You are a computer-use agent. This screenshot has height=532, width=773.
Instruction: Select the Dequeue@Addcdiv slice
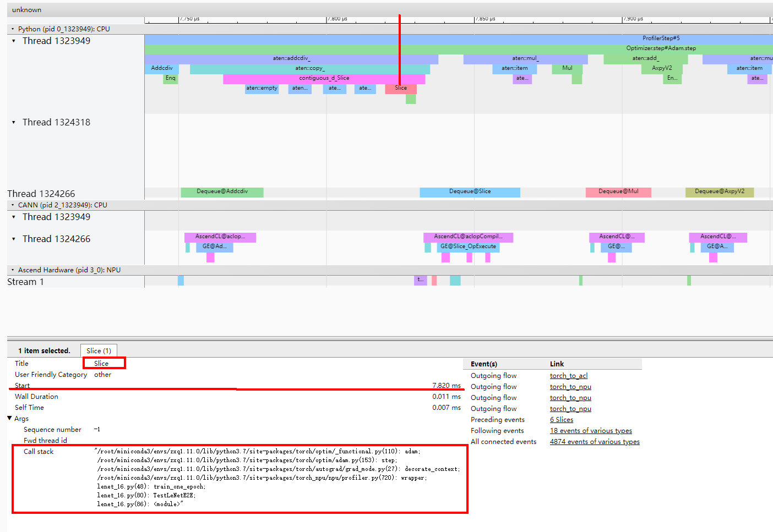tap(222, 192)
